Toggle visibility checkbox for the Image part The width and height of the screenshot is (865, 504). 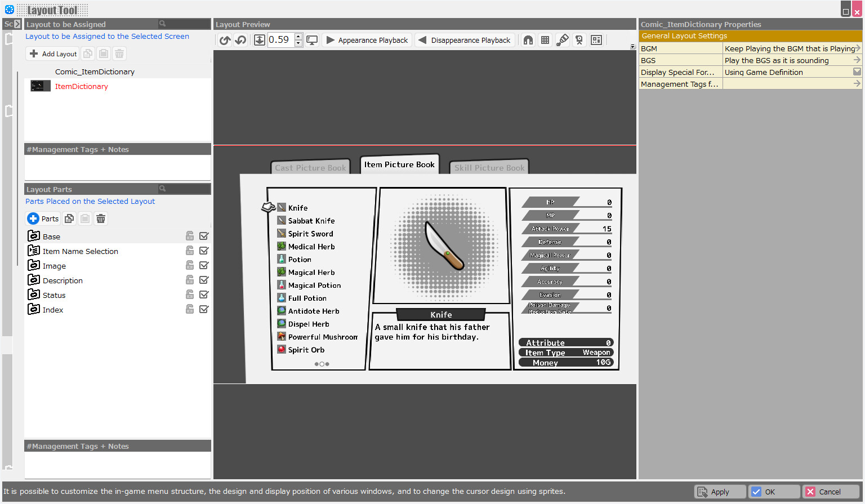[204, 265]
